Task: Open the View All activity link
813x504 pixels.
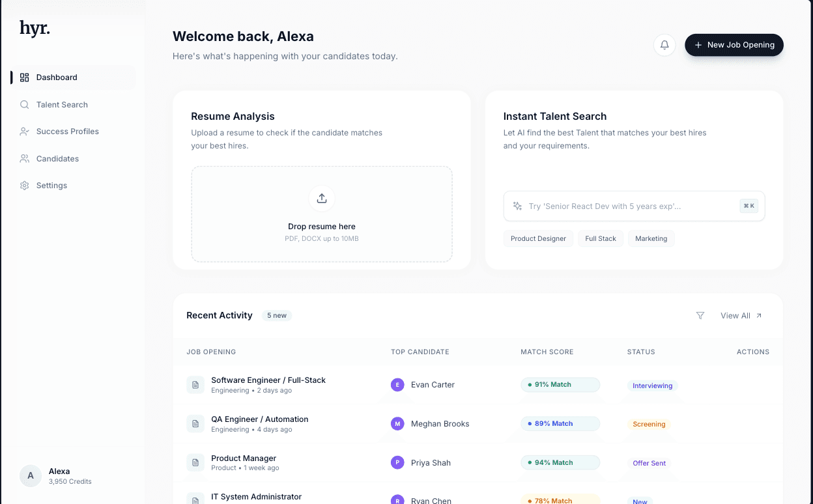Action: click(735, 315)
